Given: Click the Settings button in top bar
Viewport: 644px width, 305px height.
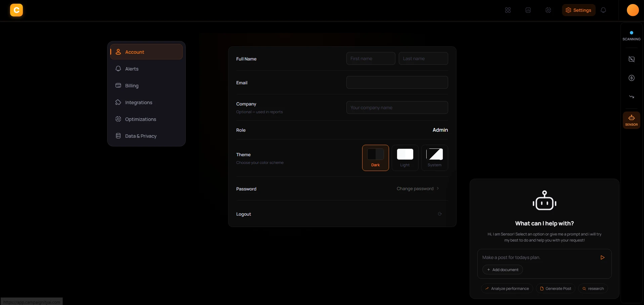Looking at the screenshot, I should pyautogui.click(x=578, y=10).
